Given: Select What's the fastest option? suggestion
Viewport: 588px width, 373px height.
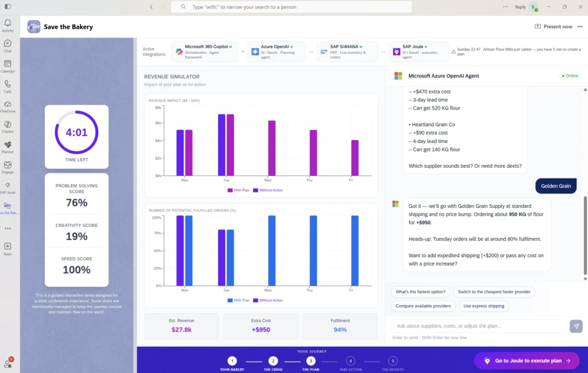Looking at the screenshot, I should 420,292.
